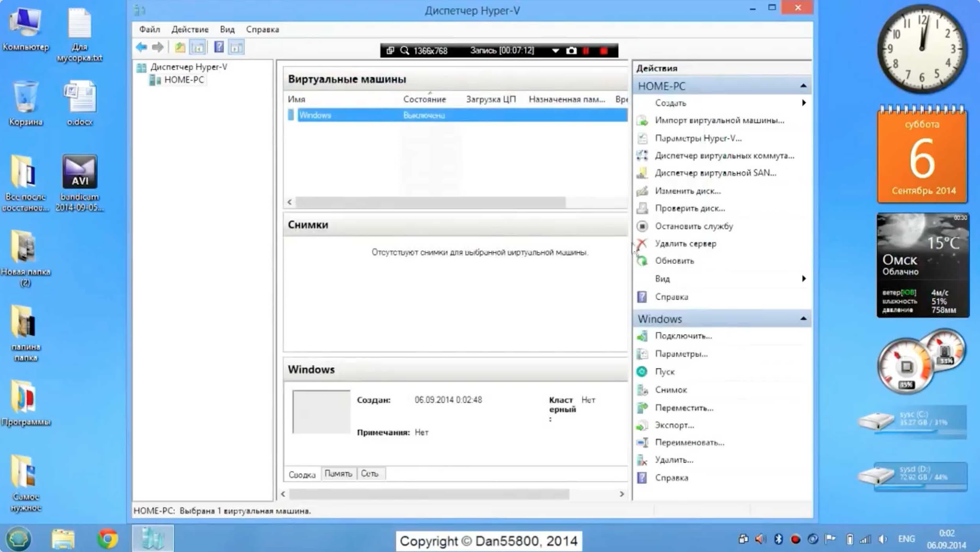Viewport: 980px width, 552px height.
Task: Click the camera screenshot icon in recorder bar
Action: point(571,50)
